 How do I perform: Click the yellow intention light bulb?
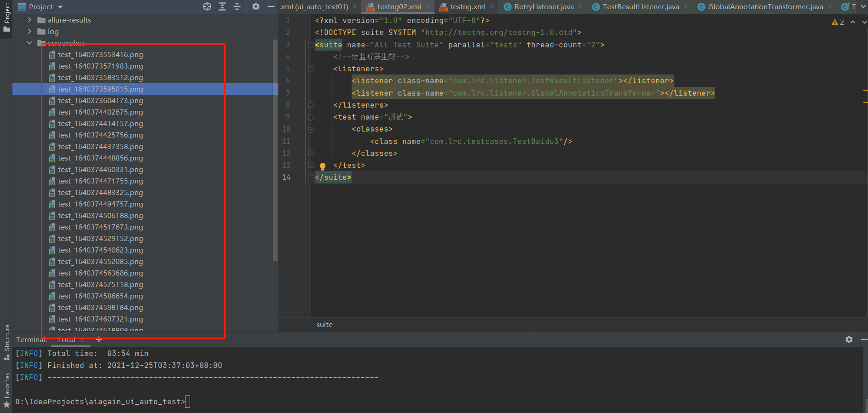tap(323, 166)
